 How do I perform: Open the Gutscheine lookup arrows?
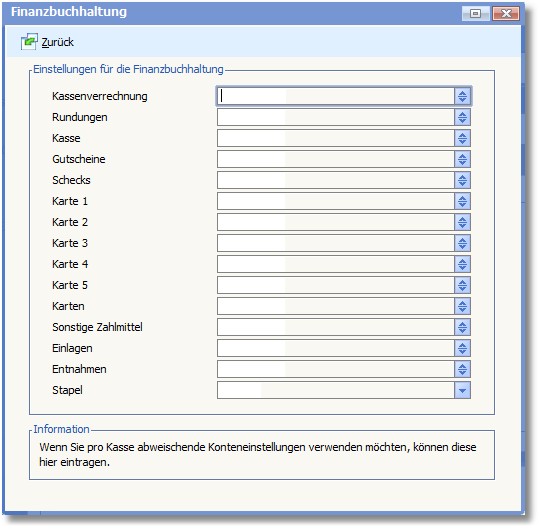462,159
